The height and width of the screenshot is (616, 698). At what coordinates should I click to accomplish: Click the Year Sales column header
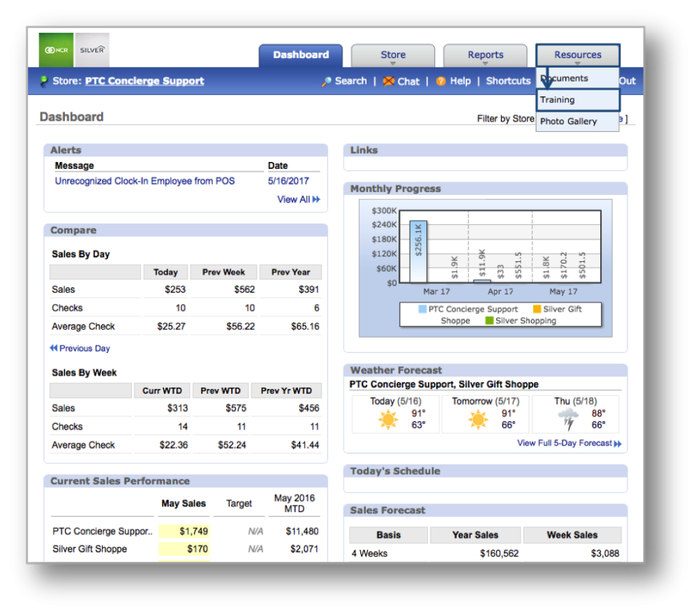pyautogui.click(x=475, y=535)
